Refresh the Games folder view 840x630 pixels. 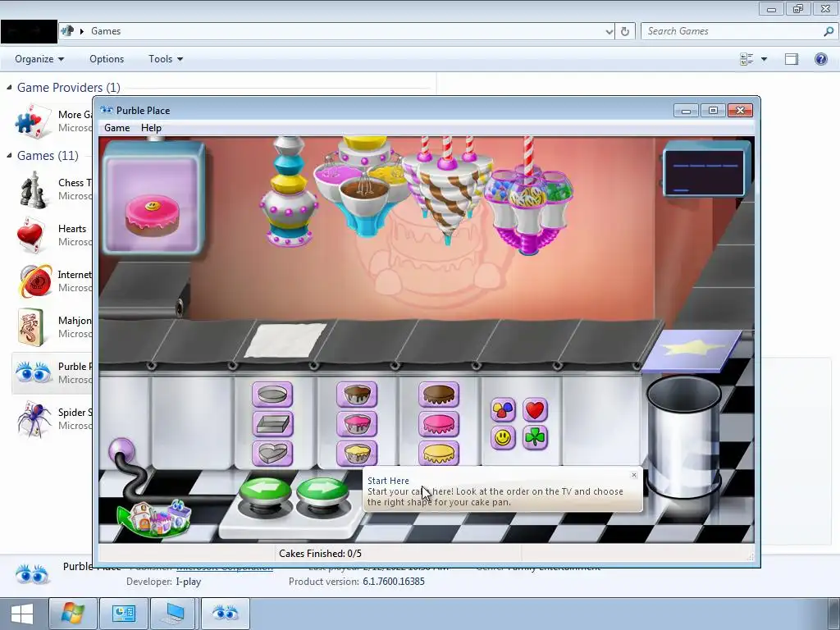[x=624, y=31]
